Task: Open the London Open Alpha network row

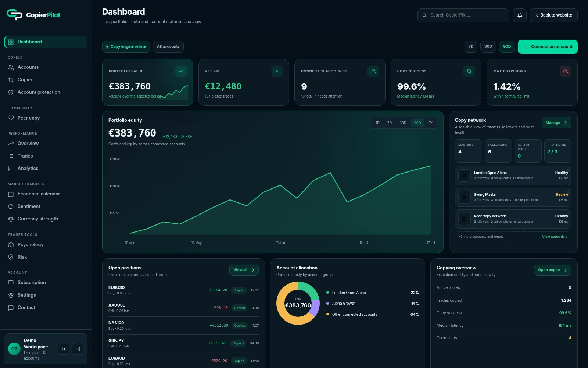Action: (513, 176)
